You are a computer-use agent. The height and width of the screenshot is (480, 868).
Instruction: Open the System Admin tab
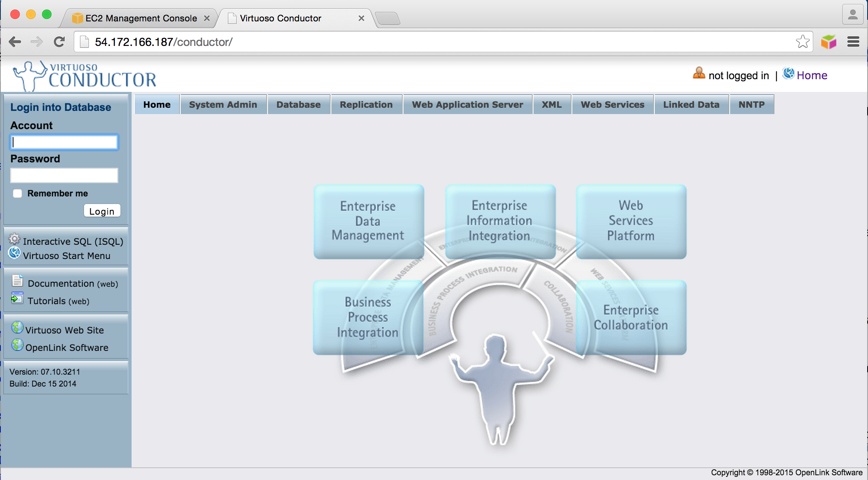click(223, 105)
